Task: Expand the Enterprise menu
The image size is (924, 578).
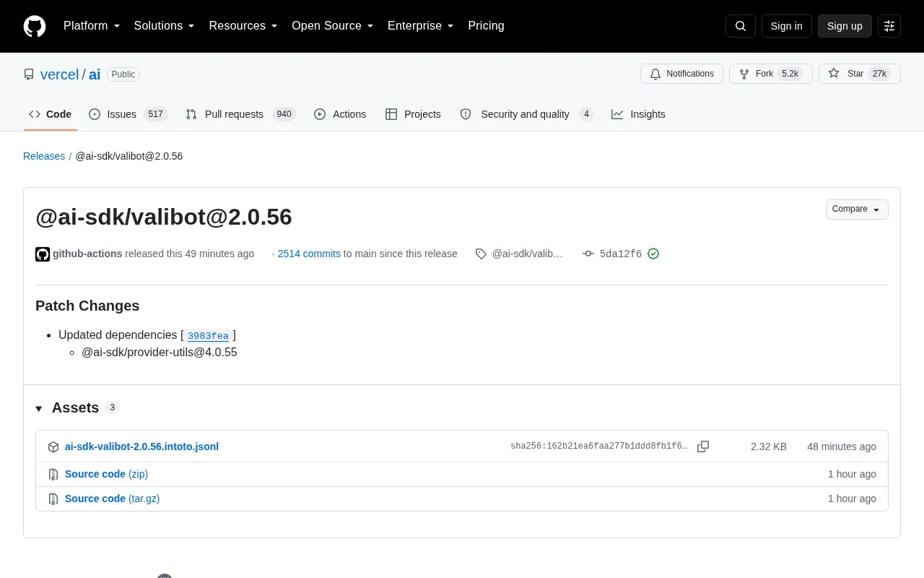Action: pos(421,26)
